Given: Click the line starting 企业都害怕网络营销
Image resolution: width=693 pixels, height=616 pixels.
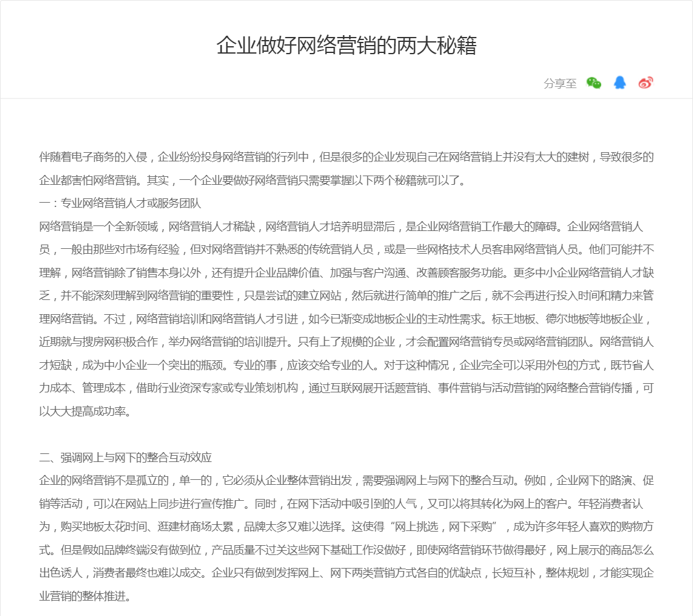Looking at the screenshot, I should click(253, 180).
